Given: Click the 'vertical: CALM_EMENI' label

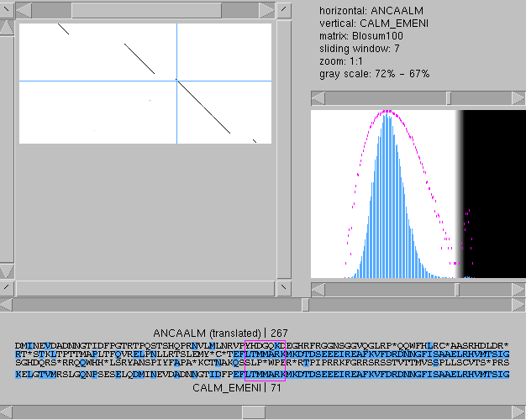Looking at the screenshot, I should (374, 24).
